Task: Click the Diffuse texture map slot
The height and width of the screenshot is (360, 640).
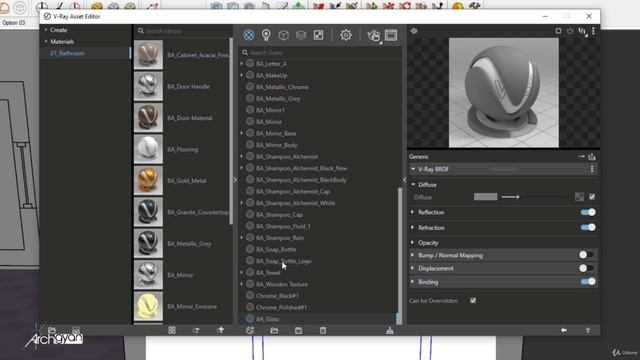Action: 579,197
